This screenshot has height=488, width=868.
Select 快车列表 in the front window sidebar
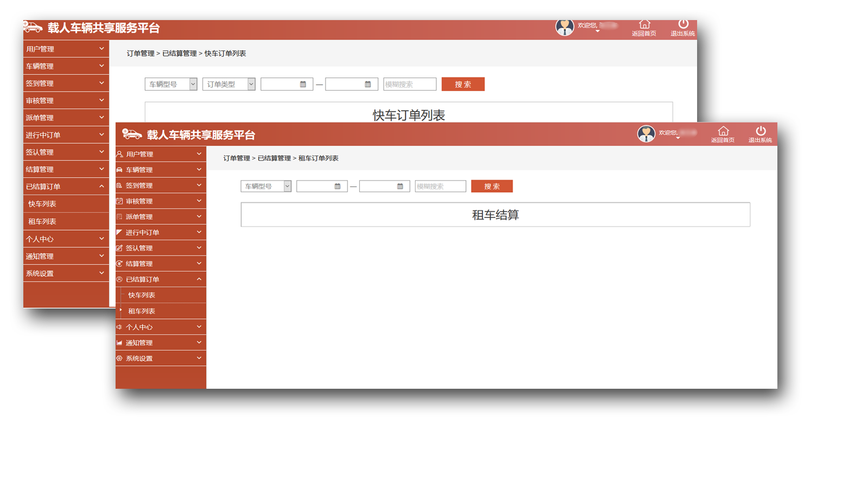click(142, 295)
